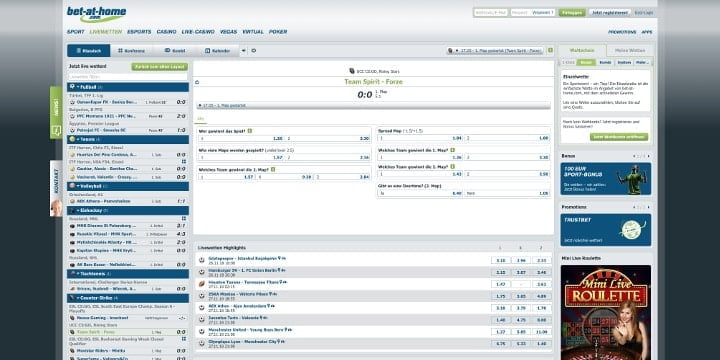Open the PROMOTIONS link in header
The image size is (720, 360).
622,32
